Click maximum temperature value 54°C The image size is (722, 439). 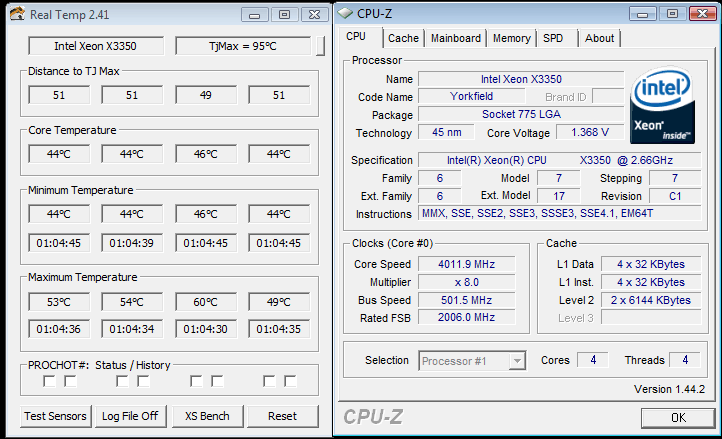[132, 302]
